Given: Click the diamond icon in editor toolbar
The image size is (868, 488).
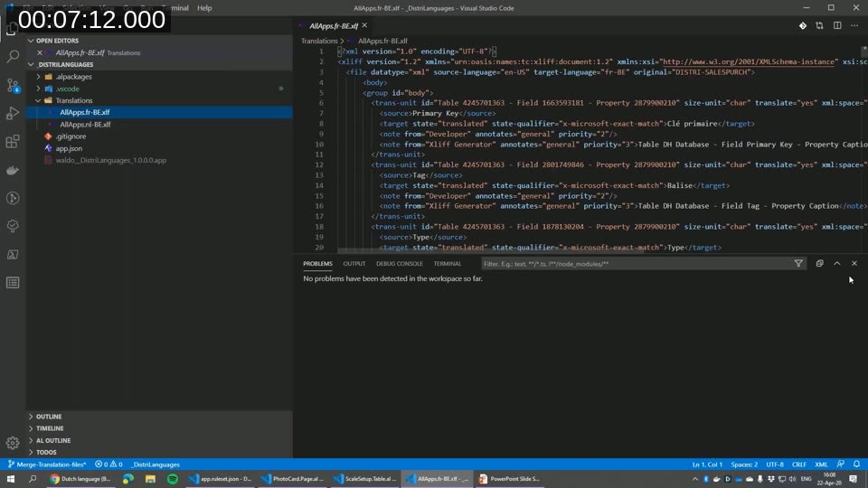Looking at the screenshot, I should click(x=803, y=25).
